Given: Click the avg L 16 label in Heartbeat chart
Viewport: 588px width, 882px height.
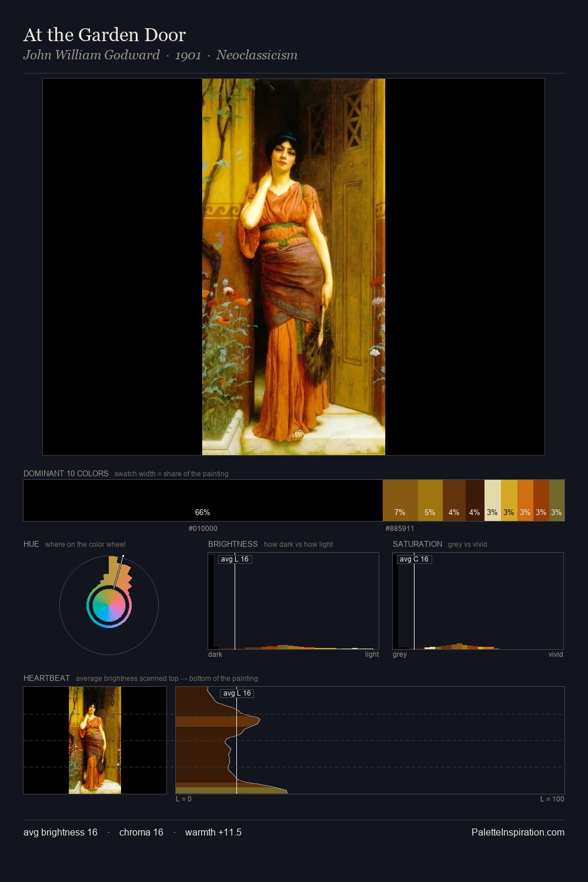Looking at the screenshot, I should tap(237, 693).
